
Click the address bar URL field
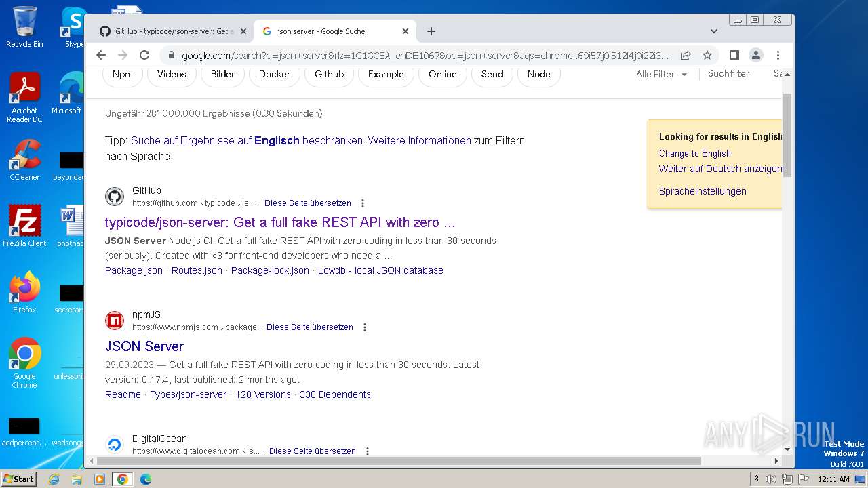[425, 56]
